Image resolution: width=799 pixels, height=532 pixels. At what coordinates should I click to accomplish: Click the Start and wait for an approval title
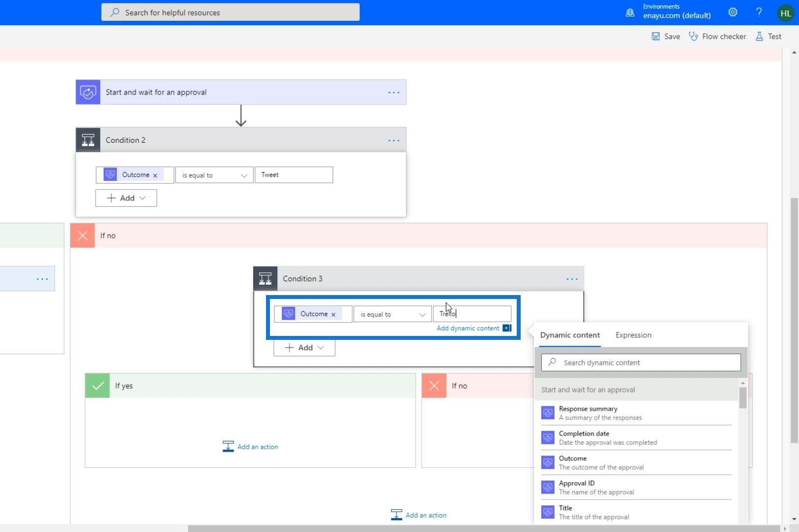coord(156,92)
